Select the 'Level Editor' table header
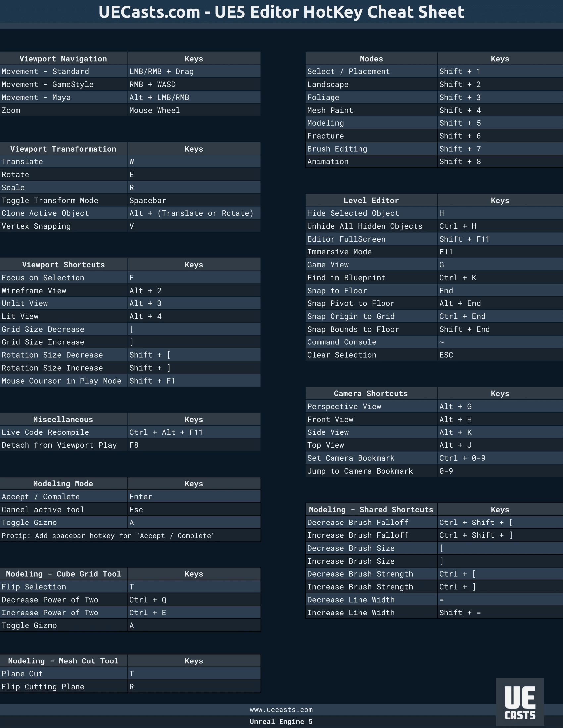Viewport: 563px width, 728px height. [371, 200]
